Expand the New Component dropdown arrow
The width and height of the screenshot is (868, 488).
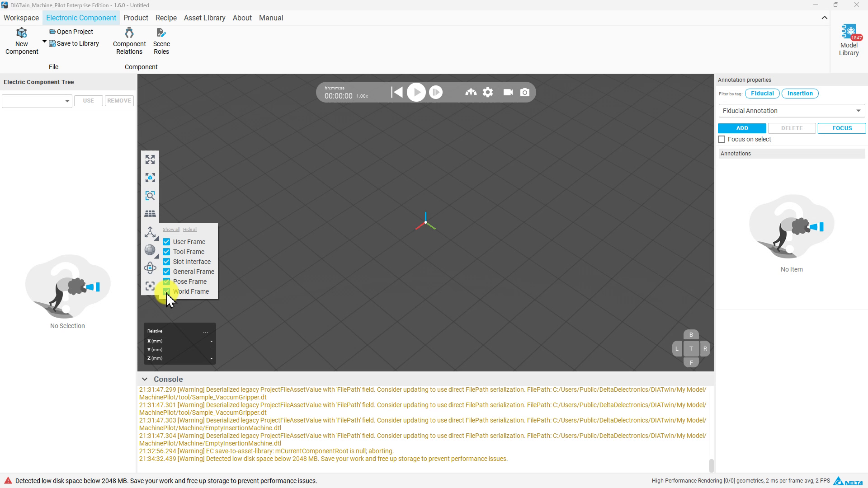[x=44, y=42]
